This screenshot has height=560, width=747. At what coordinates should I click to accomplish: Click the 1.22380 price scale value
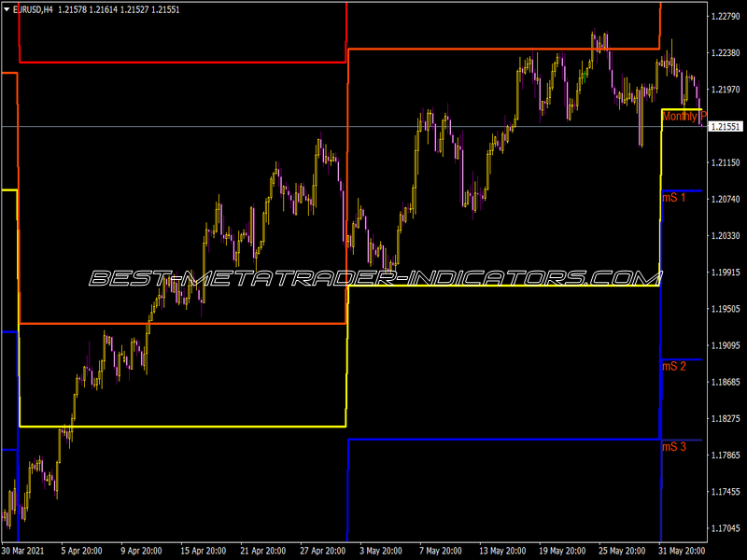[x=726, y=53]
